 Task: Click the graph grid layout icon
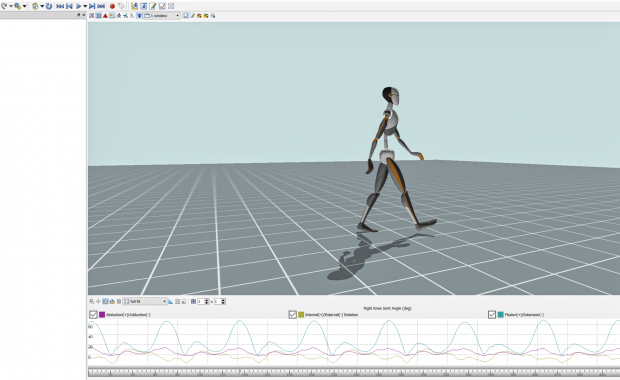(x=193, y=301)
